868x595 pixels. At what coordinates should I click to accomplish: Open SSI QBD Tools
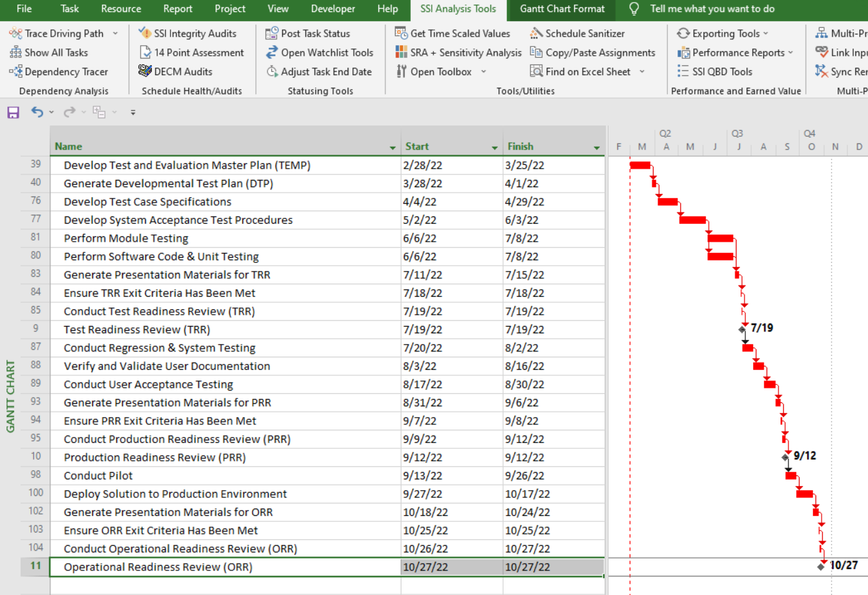(715, 72)
